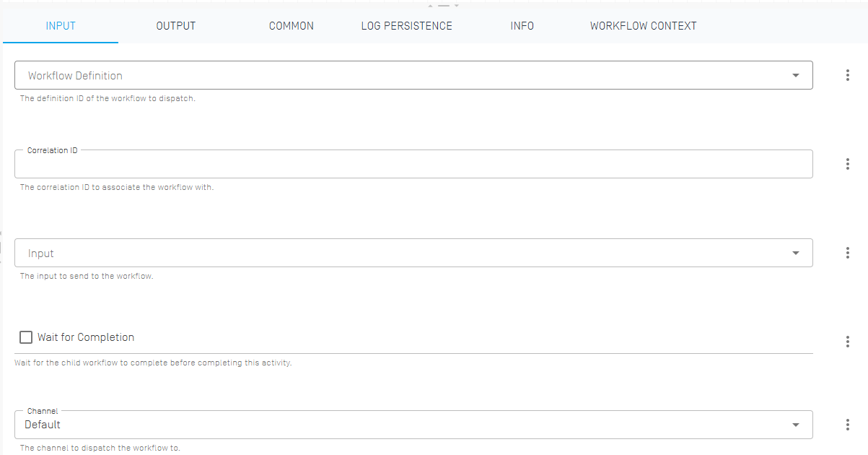Open the options menu beside Workflow Definition

pyautogui.click(x=848, y=74)
